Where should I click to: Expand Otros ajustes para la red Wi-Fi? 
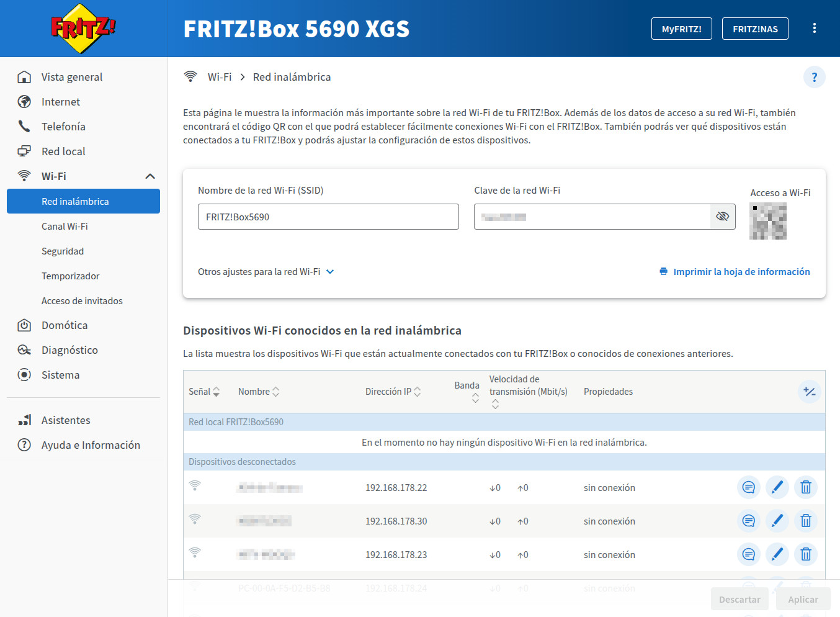pyautogui.click(x=266, y=272)
